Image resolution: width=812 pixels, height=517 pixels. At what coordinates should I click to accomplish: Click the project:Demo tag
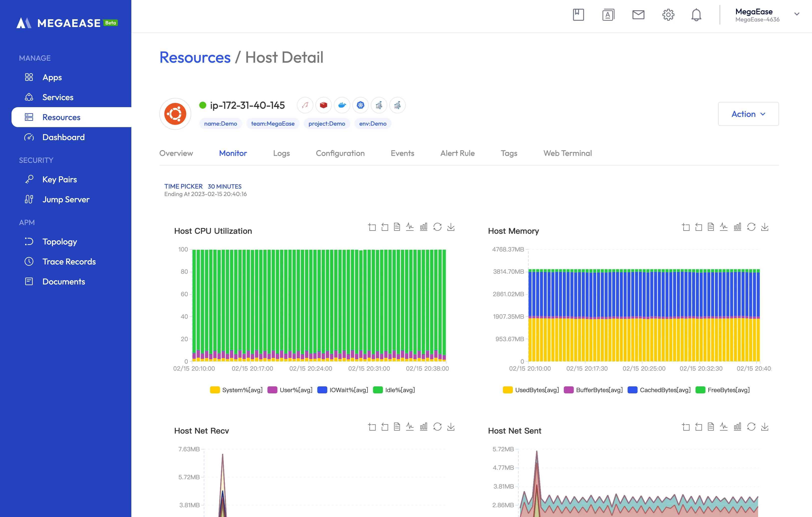tap(327, 123)
